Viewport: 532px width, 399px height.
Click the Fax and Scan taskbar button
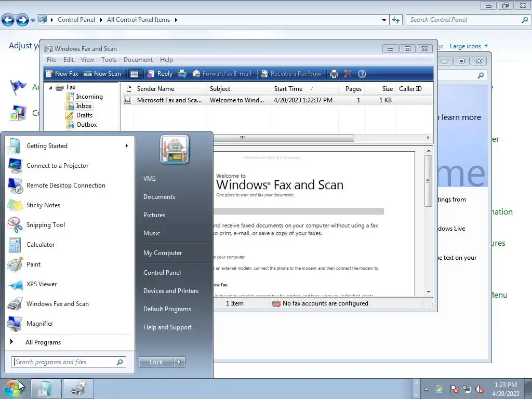(78, 389)
